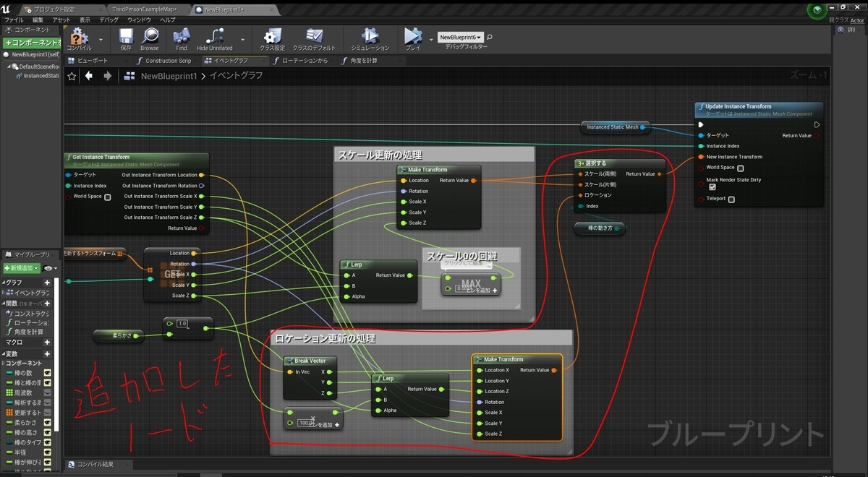Open the Compile options dropdown arrow
The image size is (868, 477).
[x=101, y=39]
